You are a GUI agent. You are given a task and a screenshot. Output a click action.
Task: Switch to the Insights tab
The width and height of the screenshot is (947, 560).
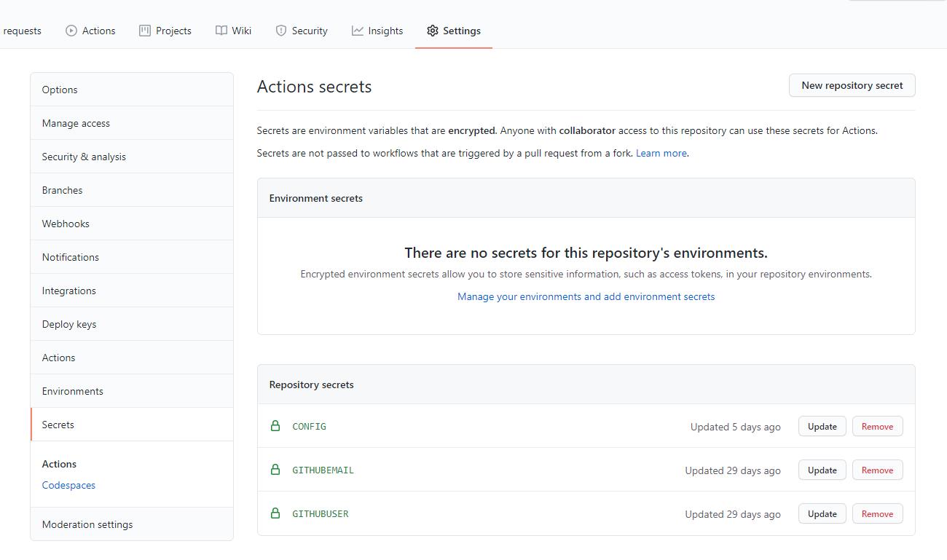pos(385,31)
